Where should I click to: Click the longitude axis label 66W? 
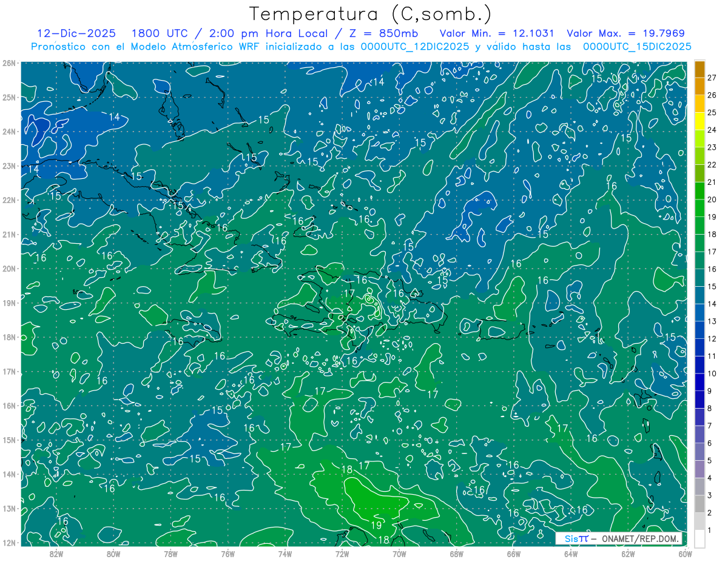point(513,554)
